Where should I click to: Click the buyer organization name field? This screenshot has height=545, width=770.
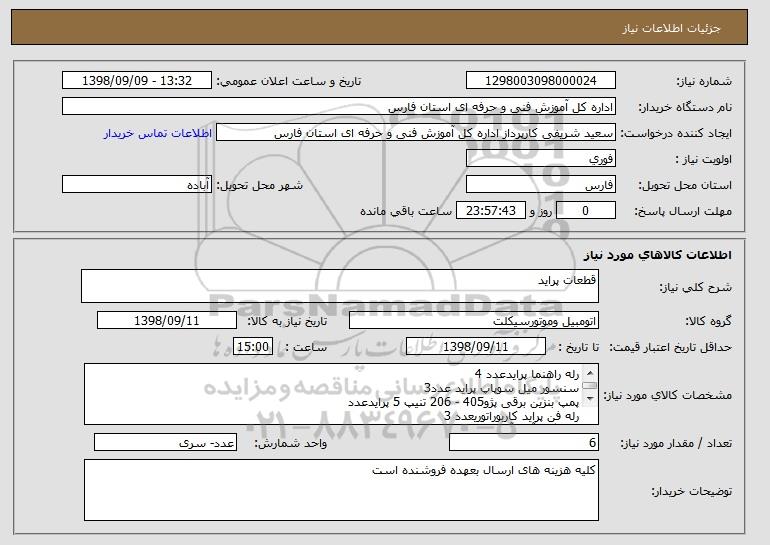[x=339, y=107]
